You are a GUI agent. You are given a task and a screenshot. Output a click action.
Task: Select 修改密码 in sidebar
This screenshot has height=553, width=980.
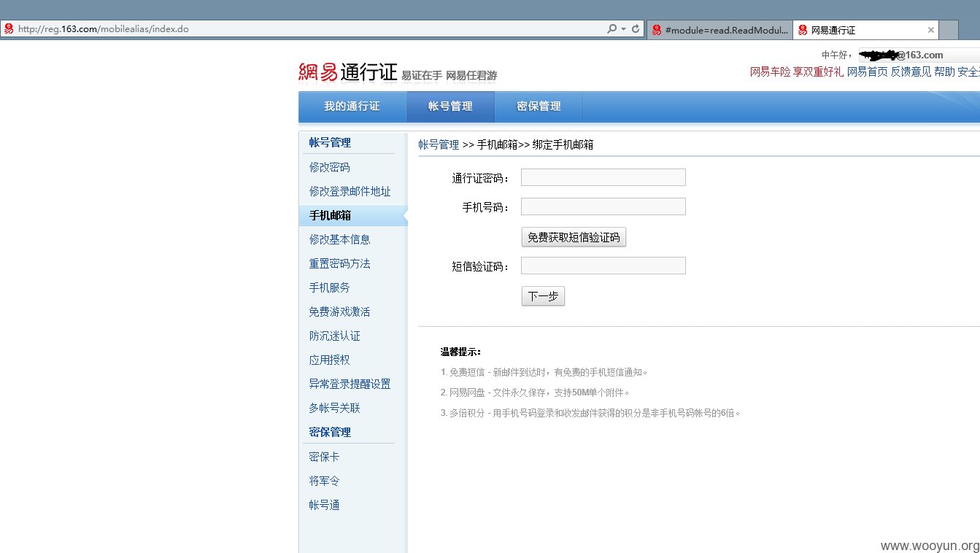click(x=329, y=167)
